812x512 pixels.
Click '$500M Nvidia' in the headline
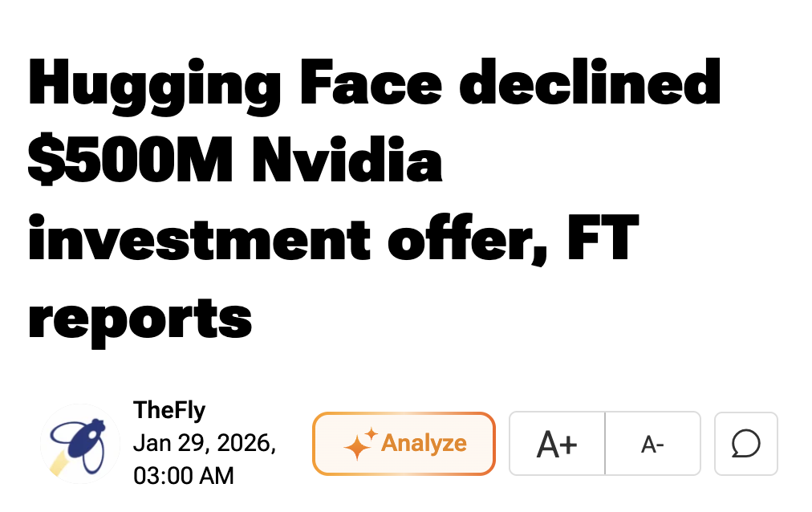click(x=235, y=161)
